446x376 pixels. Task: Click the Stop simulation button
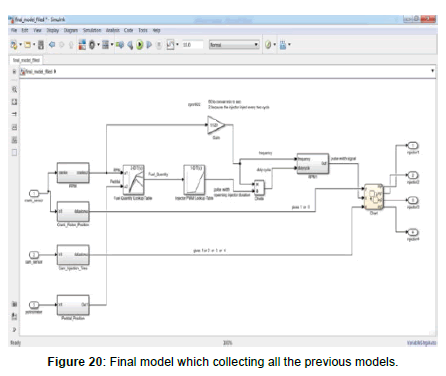[x=159, y=45]
